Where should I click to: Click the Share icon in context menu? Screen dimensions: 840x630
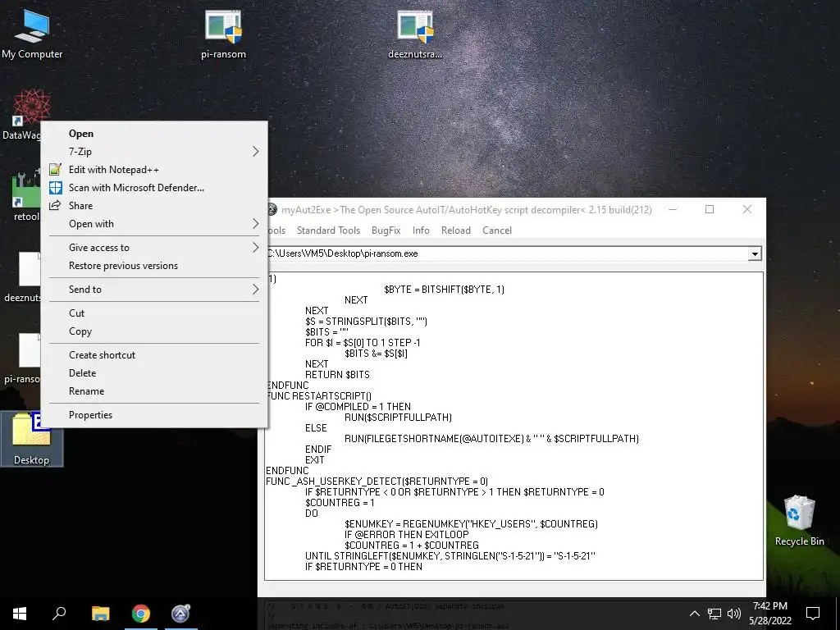[x=55, y=206]
